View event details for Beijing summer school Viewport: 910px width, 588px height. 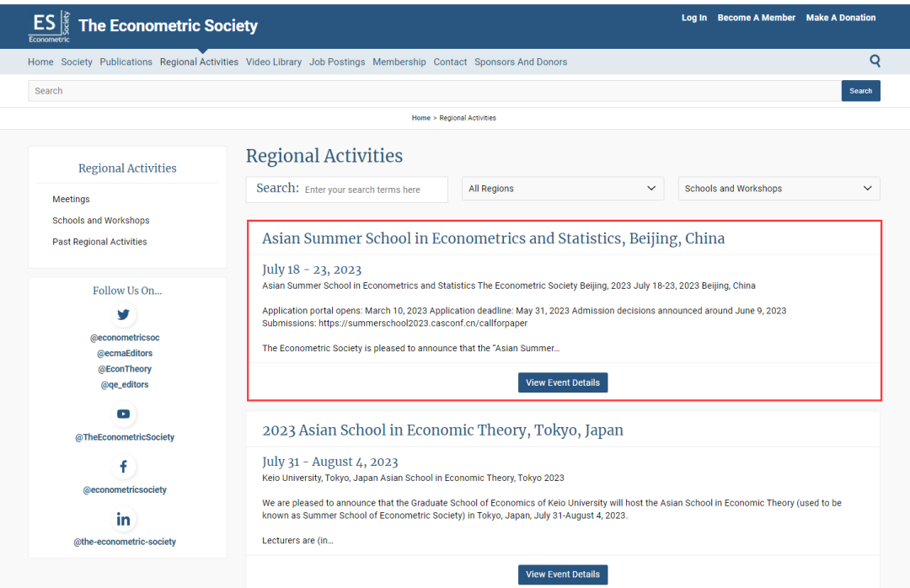(562, 382)
